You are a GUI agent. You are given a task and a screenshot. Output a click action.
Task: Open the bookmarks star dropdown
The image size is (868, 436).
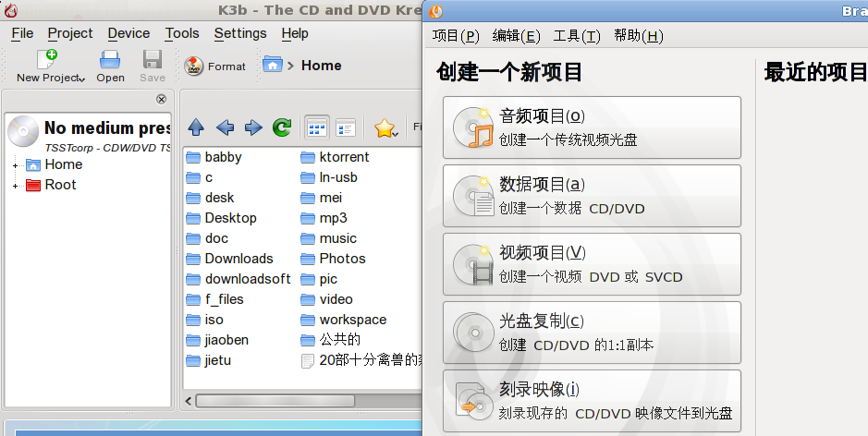coord(385,128)
